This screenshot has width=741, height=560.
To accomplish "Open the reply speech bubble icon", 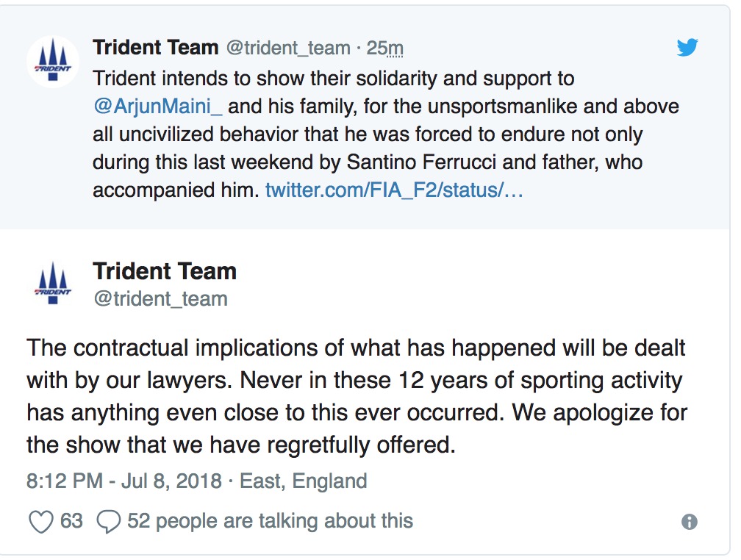I will click(110, 520).
